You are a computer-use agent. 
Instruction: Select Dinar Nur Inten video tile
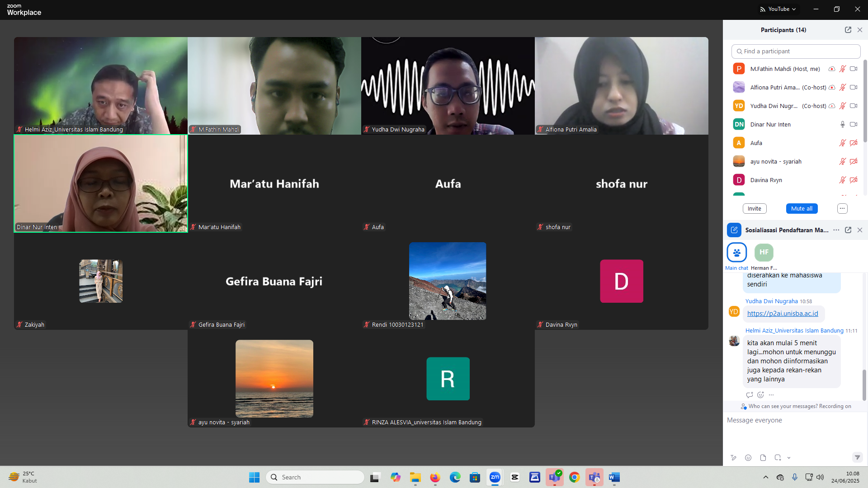[x=101, y=183]
